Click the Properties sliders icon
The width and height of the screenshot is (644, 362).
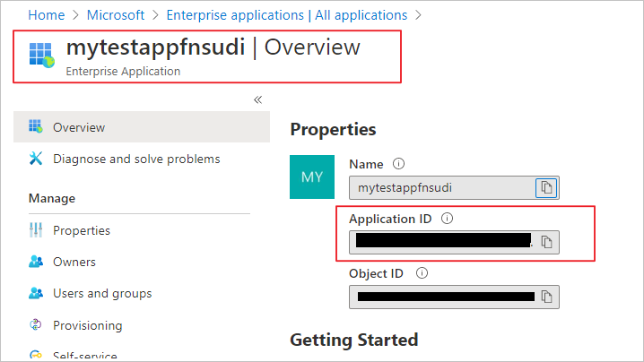36,230
